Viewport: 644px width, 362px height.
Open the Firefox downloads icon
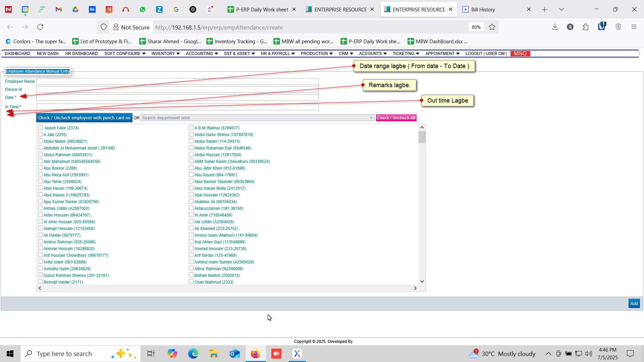point(555,27)
